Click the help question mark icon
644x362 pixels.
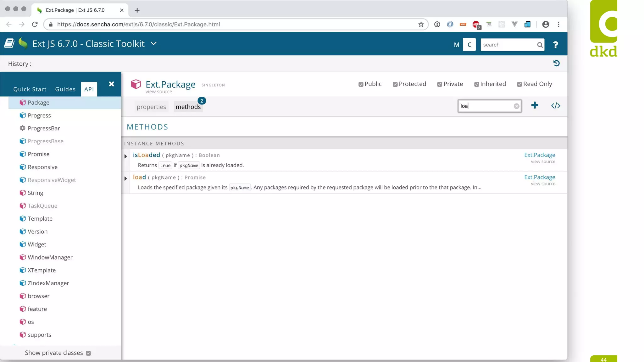pos(555,45)
